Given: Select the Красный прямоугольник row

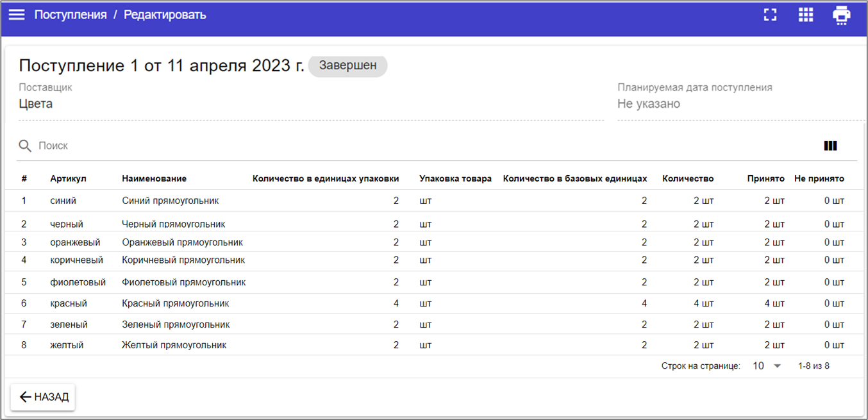Looking at the screenshot, I should (x=176, y=303).
